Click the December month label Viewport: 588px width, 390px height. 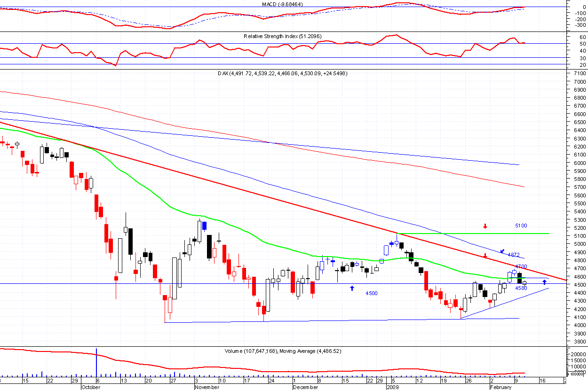coord(305,387)
